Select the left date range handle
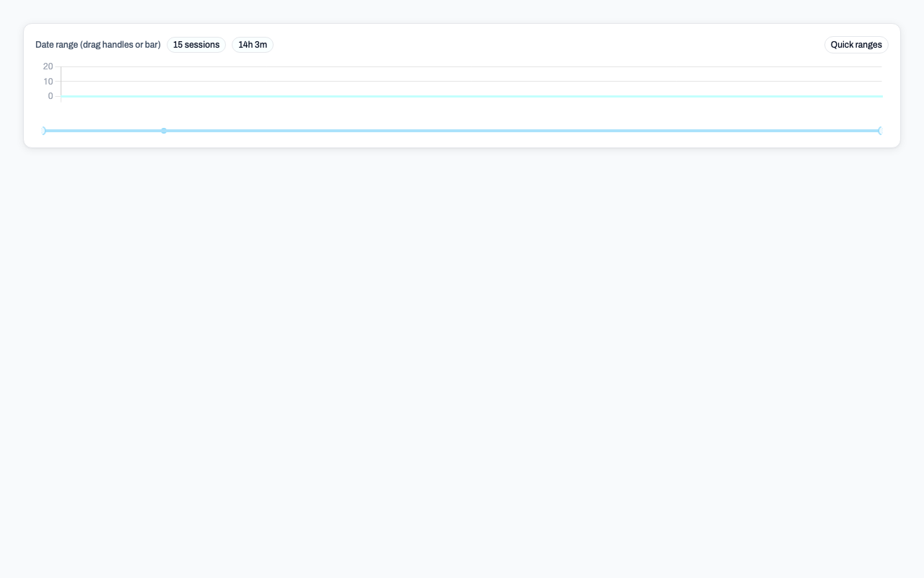 (x=44, y=131)
